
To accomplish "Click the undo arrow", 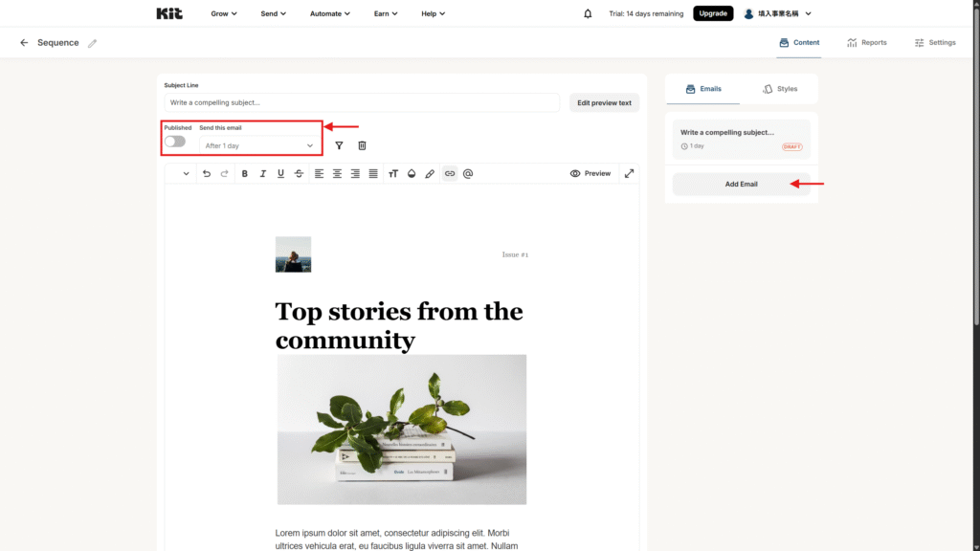I will tap(207, 174).
